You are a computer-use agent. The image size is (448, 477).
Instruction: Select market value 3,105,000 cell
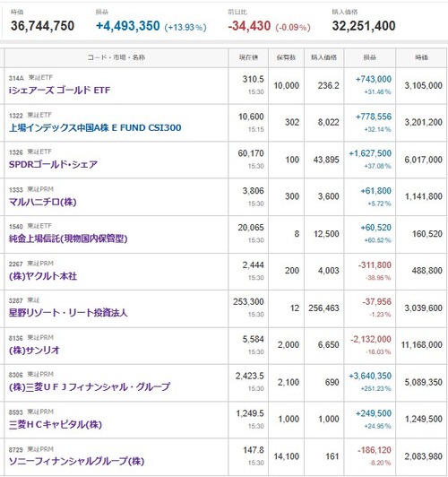(x=423, y=86)
